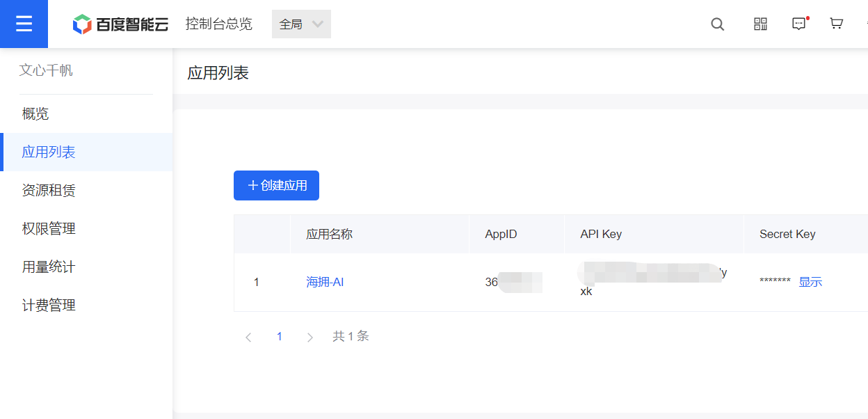Expand the 全局 region dropdown

click(301, 24)
